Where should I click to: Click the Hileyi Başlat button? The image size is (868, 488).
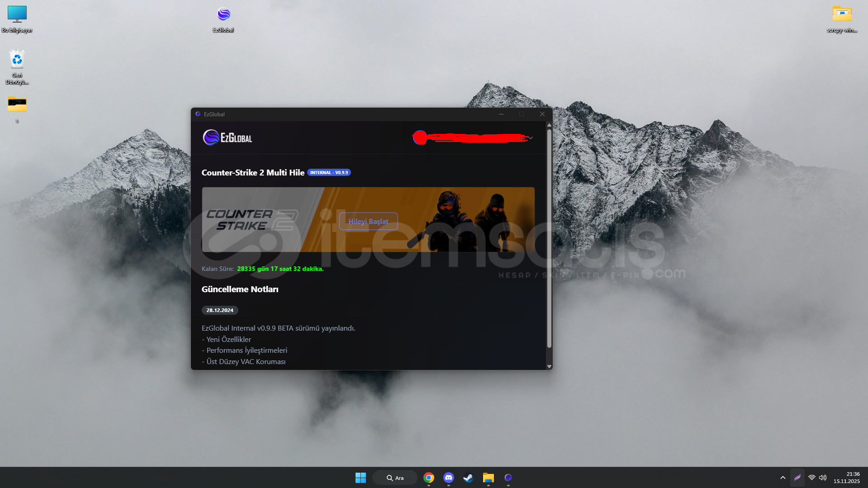click(368, 221)
